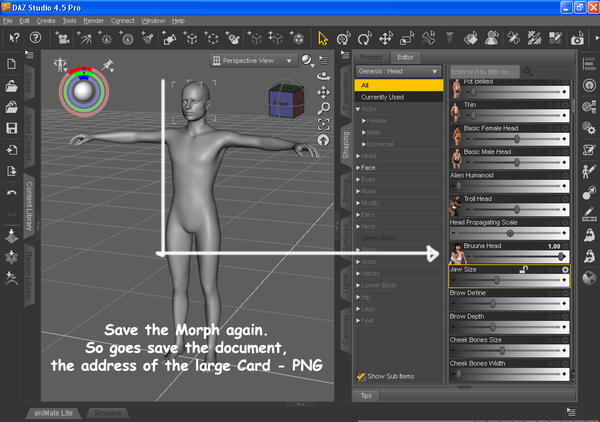The width and height of the screenshot is (600, 422).
Task: Open the Genesis : Head node dropdown
Action: [398, 71]
